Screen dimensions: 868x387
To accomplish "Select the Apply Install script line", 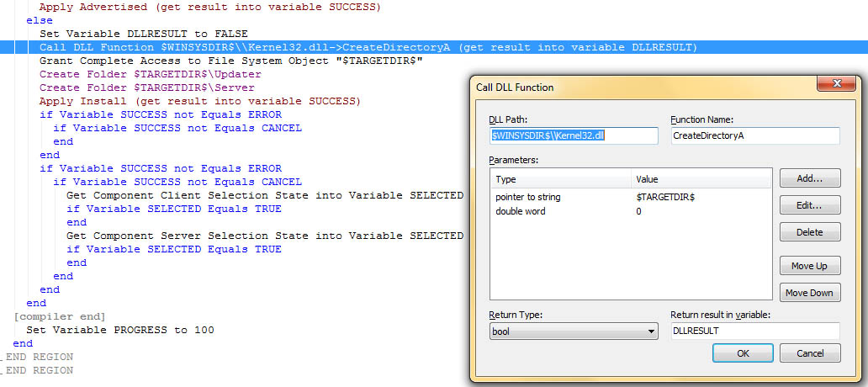I will (200, 101).
